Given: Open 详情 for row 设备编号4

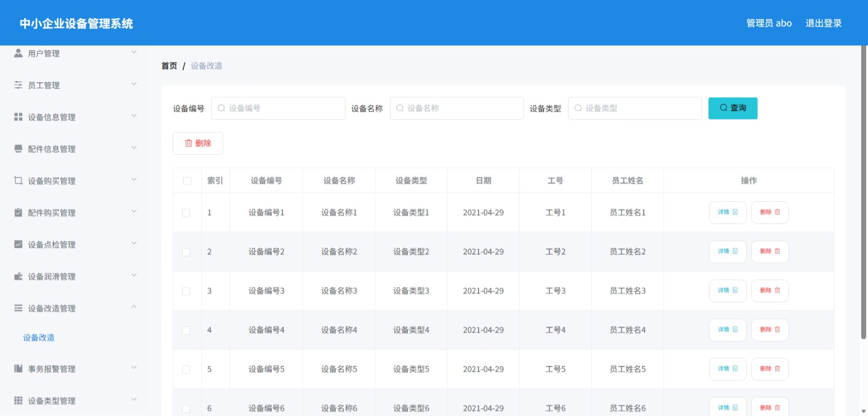Looking at the screenshot, I should [x=728, y=330].
